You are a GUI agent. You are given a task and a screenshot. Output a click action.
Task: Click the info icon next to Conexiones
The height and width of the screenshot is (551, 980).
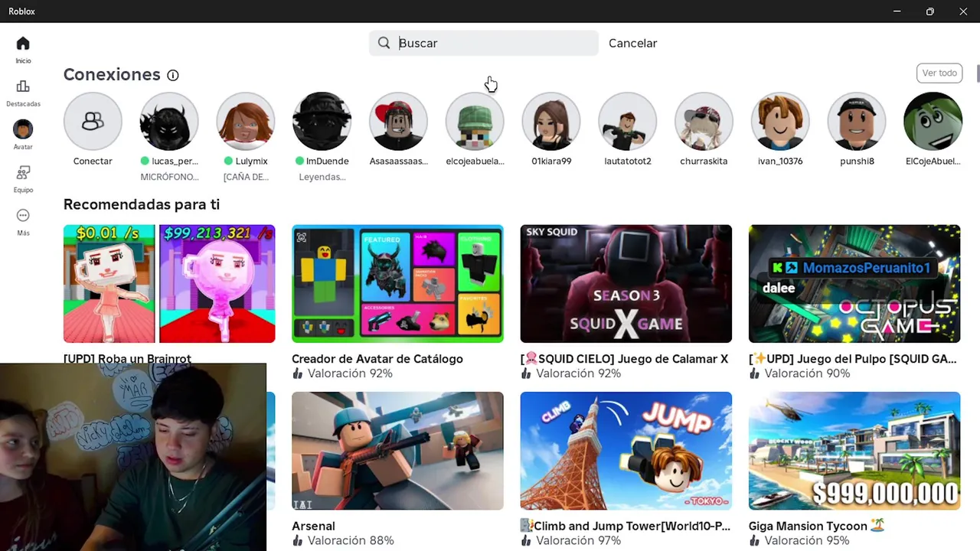click(173, 75)
